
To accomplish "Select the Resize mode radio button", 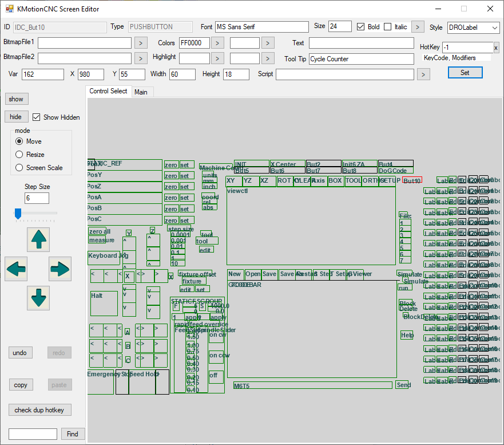I will pyautogui.click(x=19, y=155).
